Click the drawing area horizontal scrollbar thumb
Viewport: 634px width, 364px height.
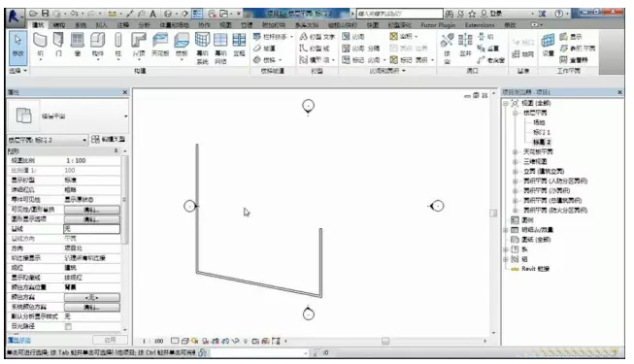[385, 342]
